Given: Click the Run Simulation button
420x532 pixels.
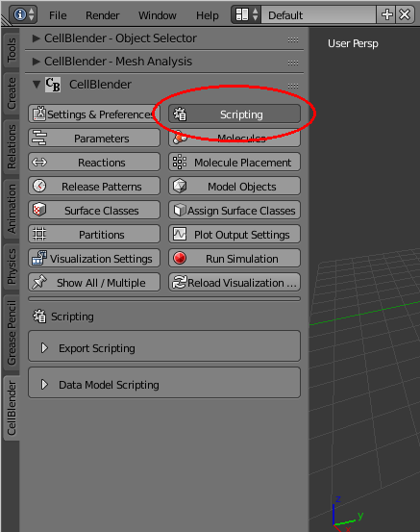Looking at the screenshot, I should coord(235,259).
